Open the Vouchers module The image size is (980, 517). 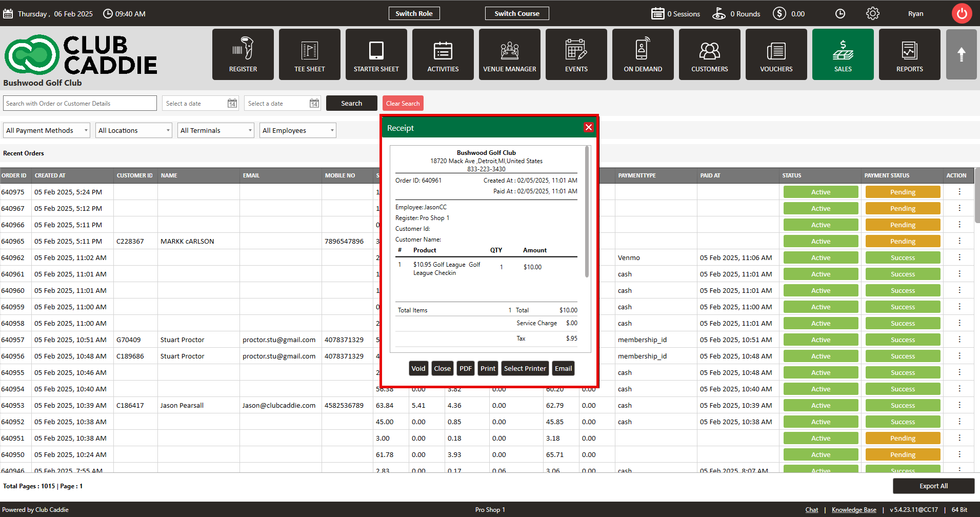tap(776, 54)
